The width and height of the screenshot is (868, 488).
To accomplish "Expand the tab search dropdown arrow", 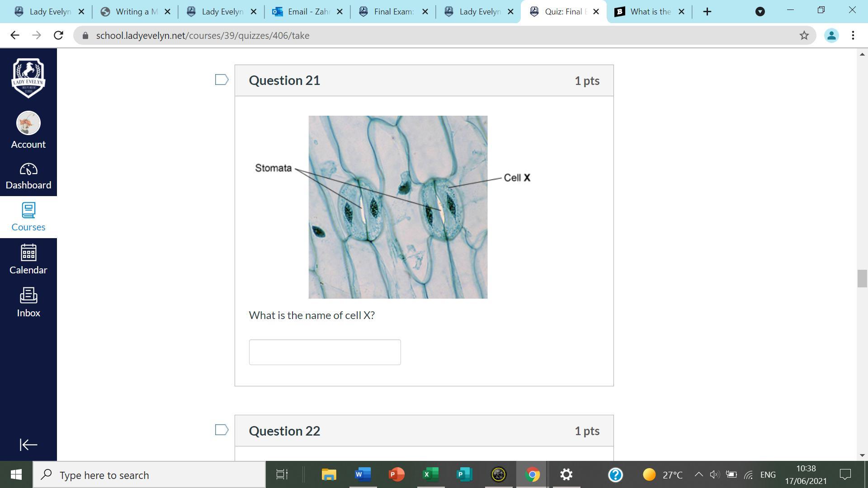I will click(760, 12).
